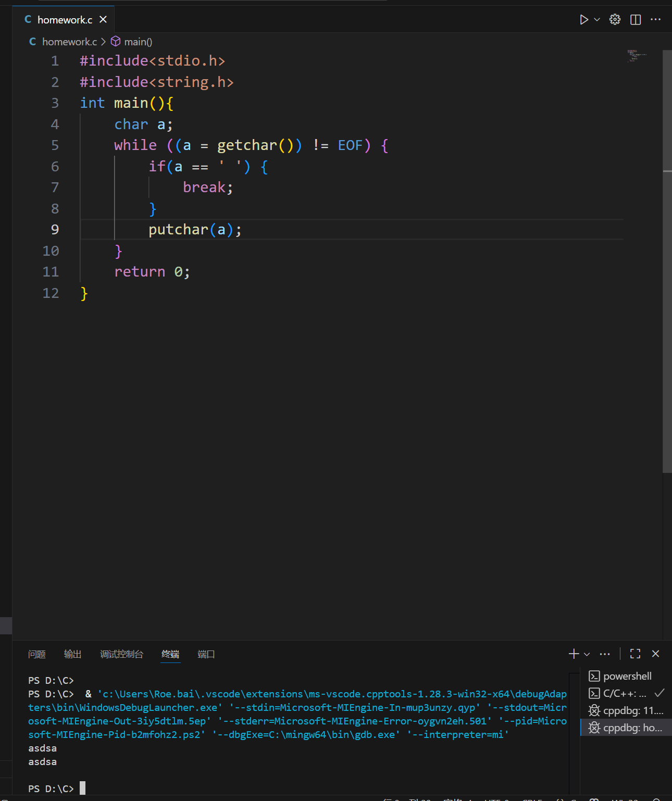
Task: Maximize the terminal panel size
Action: coord(636,654)
